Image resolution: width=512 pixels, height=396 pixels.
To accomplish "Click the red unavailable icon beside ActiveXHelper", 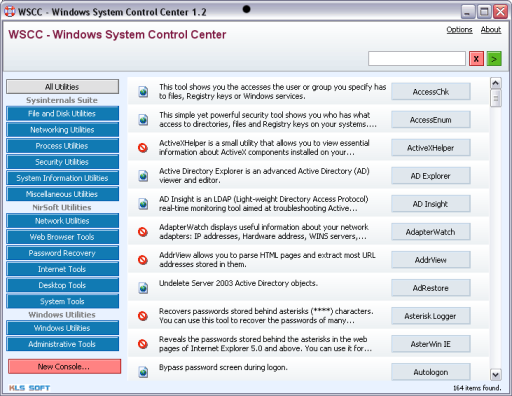I will coord(143,147).
